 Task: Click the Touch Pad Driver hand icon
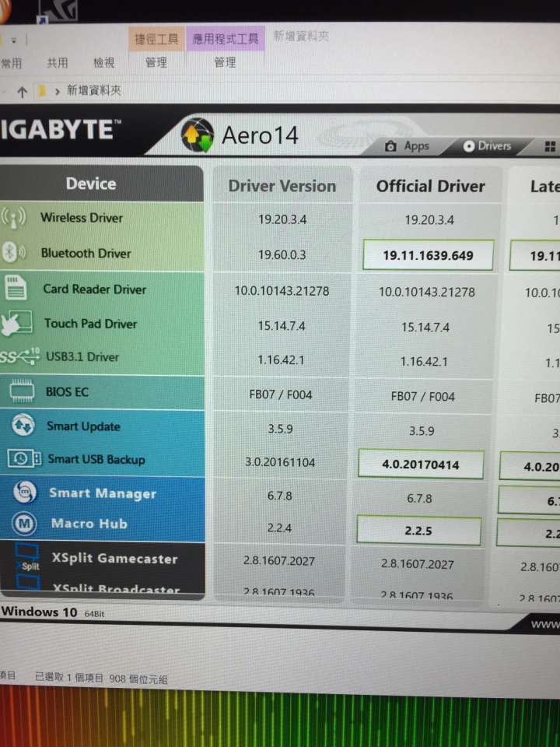[x=16, y=324]
